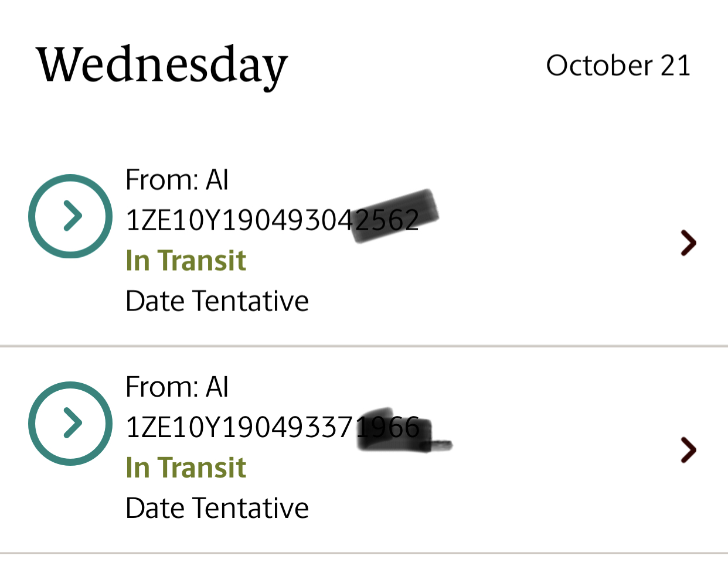
Task: Tap From: AI sender of second package
Action: click(176, 387)
